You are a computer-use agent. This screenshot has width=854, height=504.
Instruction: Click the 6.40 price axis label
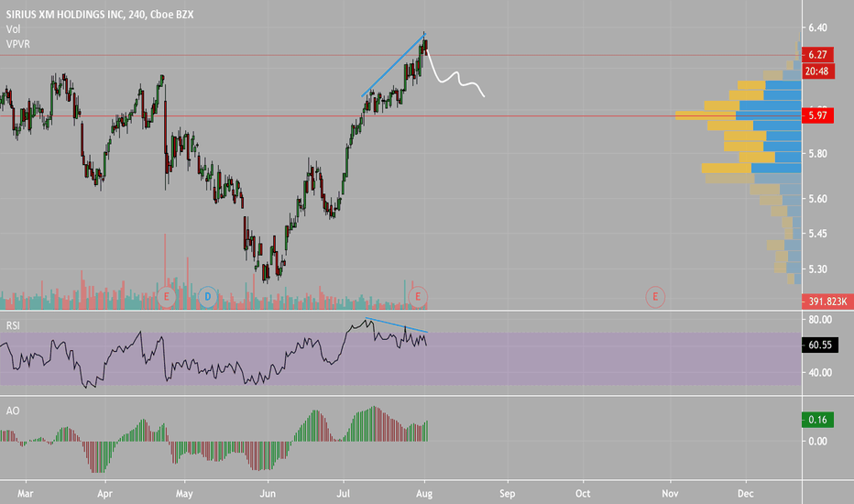click(x=818, y=27)
